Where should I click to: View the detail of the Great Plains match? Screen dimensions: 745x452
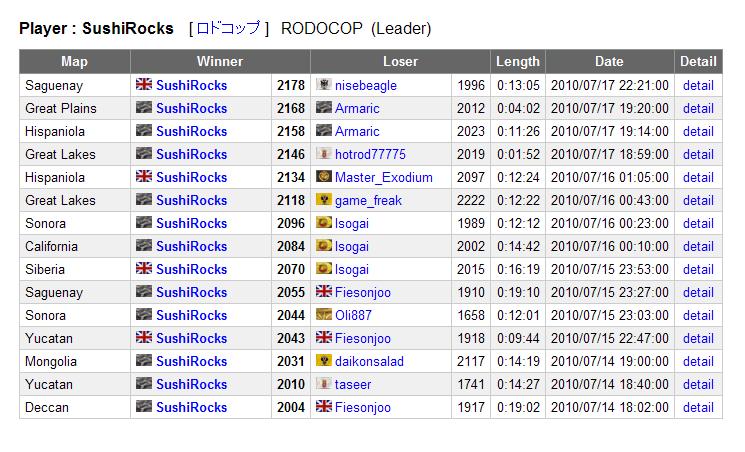[x=698, y=108]
